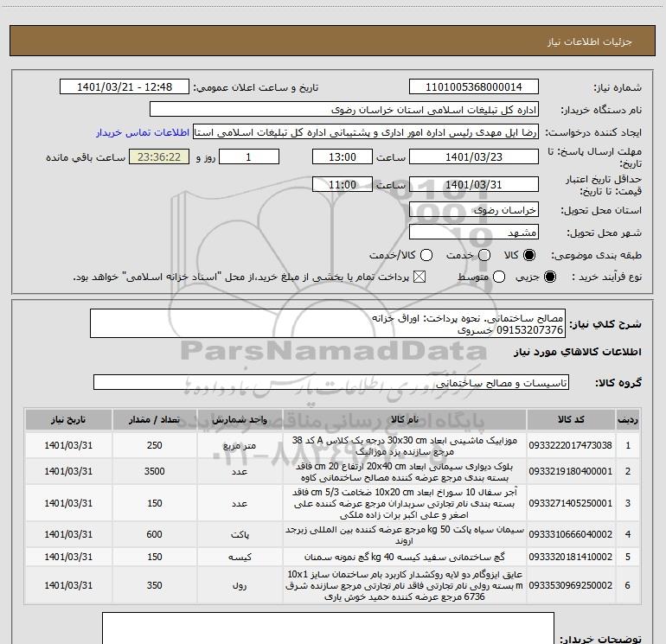Toggle the Islamic treasury payment checkbox
This screenshot has width=666, height=644.
(419, 277)
